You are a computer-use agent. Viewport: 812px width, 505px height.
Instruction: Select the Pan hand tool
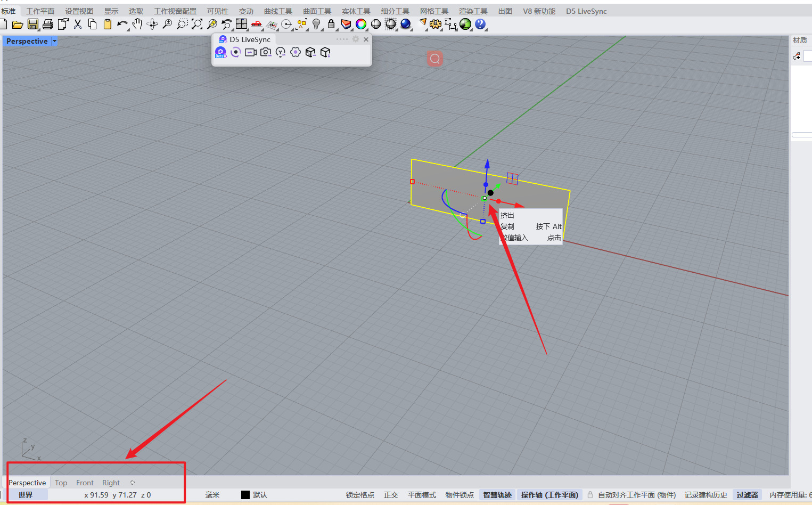137,24
